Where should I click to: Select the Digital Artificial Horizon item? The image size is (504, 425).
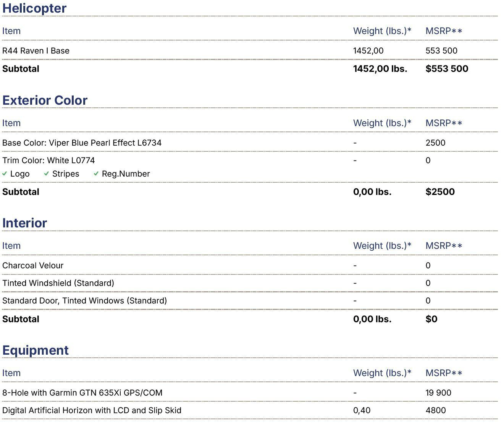(x=92, y=410)
